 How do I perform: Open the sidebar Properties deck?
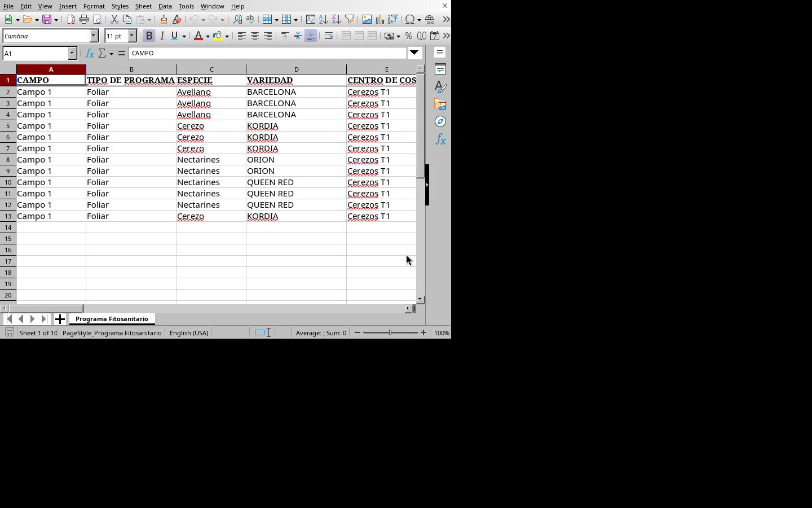[440, 69]
